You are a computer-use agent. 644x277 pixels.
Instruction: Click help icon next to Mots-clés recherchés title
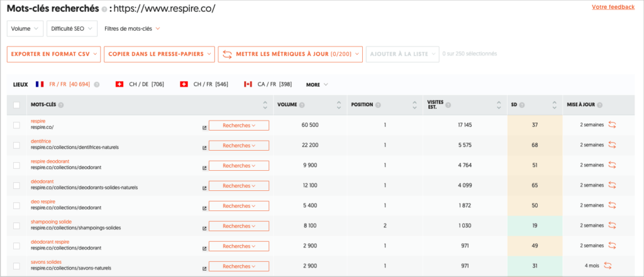click(104, 9)
